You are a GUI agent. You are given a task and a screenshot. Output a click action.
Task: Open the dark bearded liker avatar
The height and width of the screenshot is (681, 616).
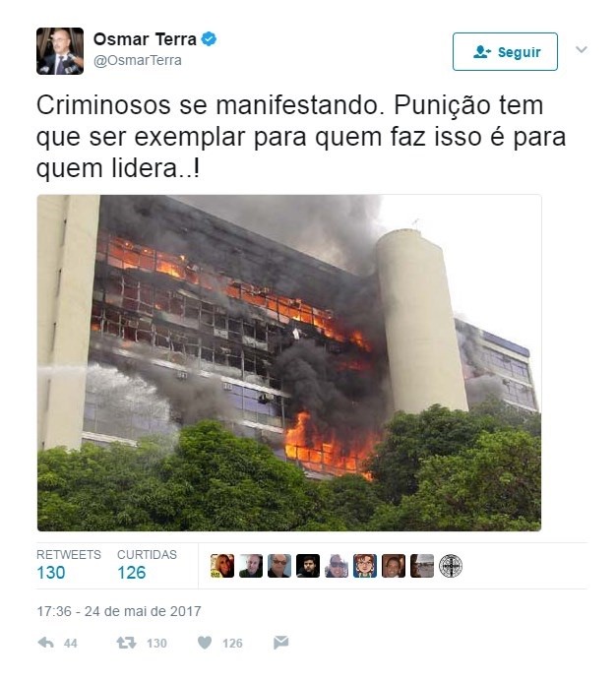coord(308,566)
